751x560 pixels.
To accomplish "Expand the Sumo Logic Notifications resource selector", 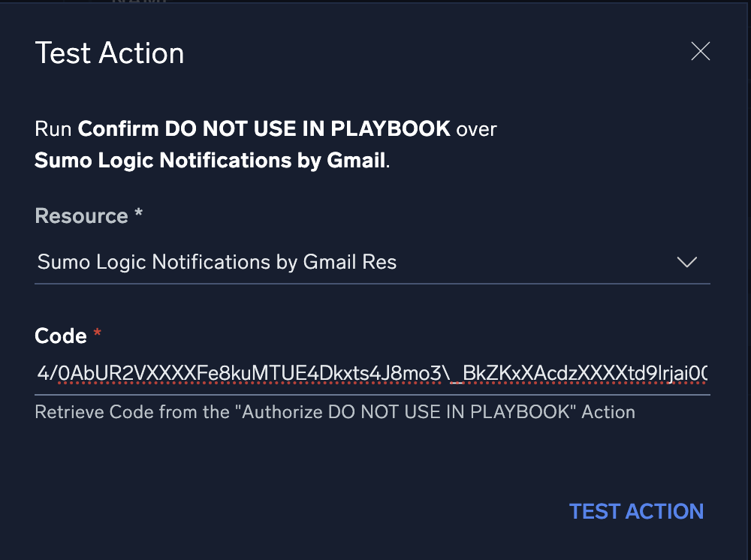I will click(686, 262).
